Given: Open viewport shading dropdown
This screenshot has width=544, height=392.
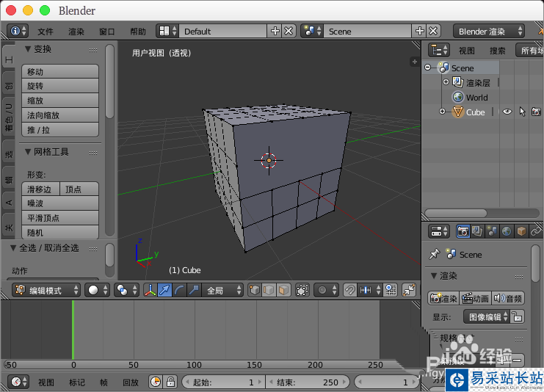Looking at the screenshot, I should coord(97,290).
